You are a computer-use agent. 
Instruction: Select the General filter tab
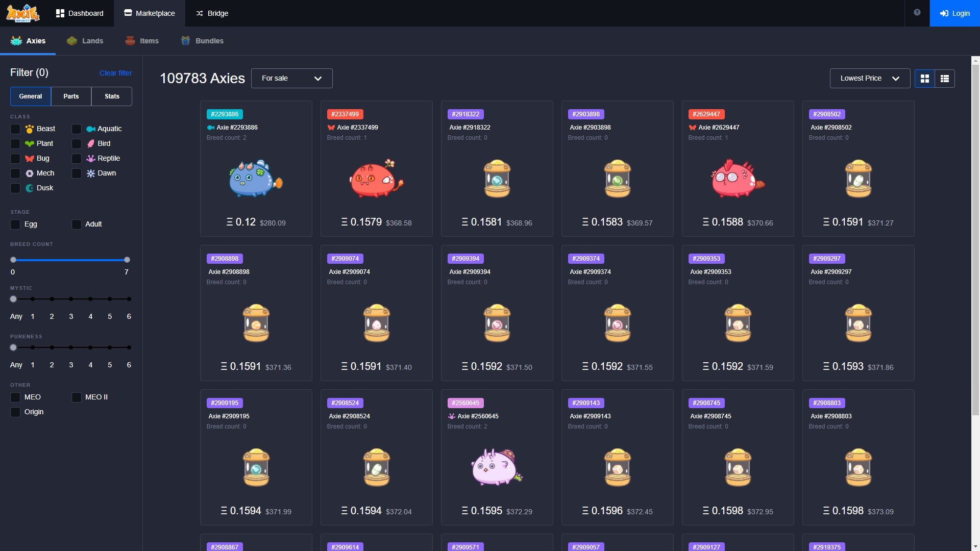click(x=31, y=96)
